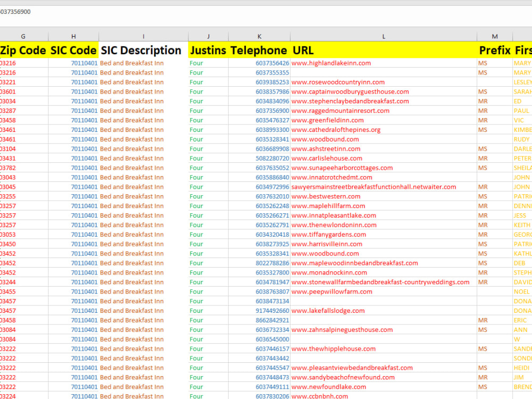532x399 pixels.
Task: Click www.peepwillowfarm.com cell
Action: point(384,292)
